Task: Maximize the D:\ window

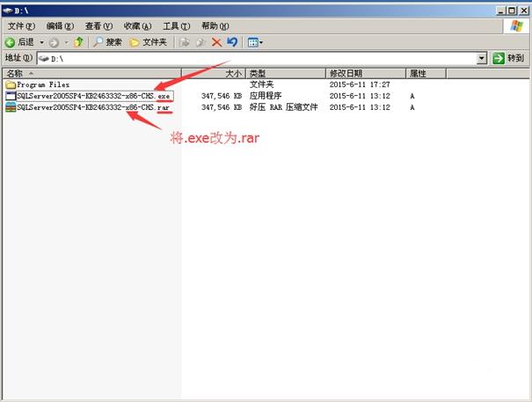Action: (x=512, y=11)
